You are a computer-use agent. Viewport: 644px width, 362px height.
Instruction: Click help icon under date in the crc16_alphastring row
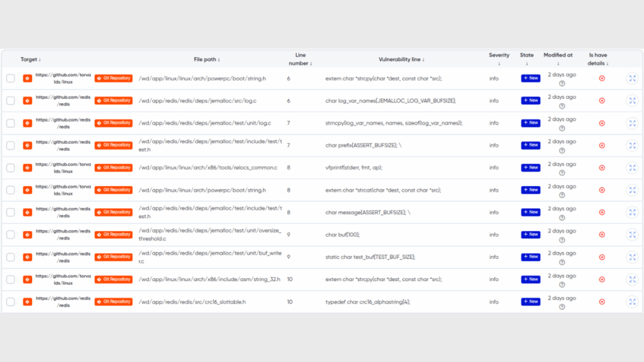562,307
